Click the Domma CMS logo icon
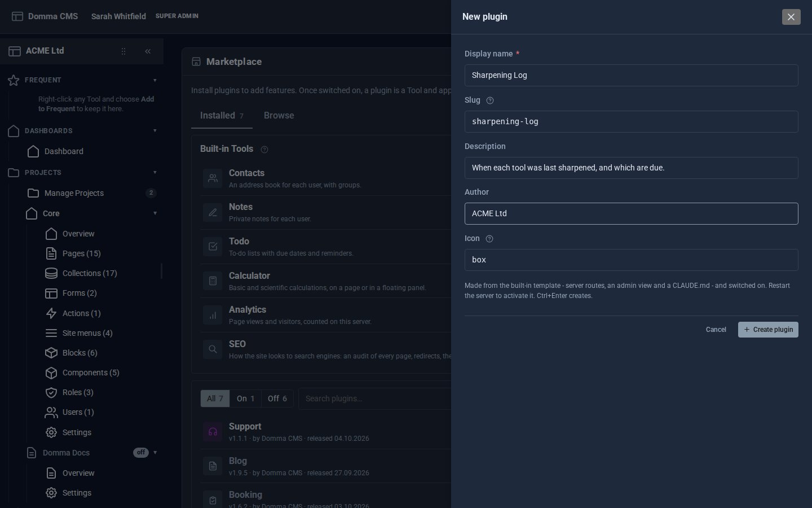812x508 pixels. (x=17, y=16)
